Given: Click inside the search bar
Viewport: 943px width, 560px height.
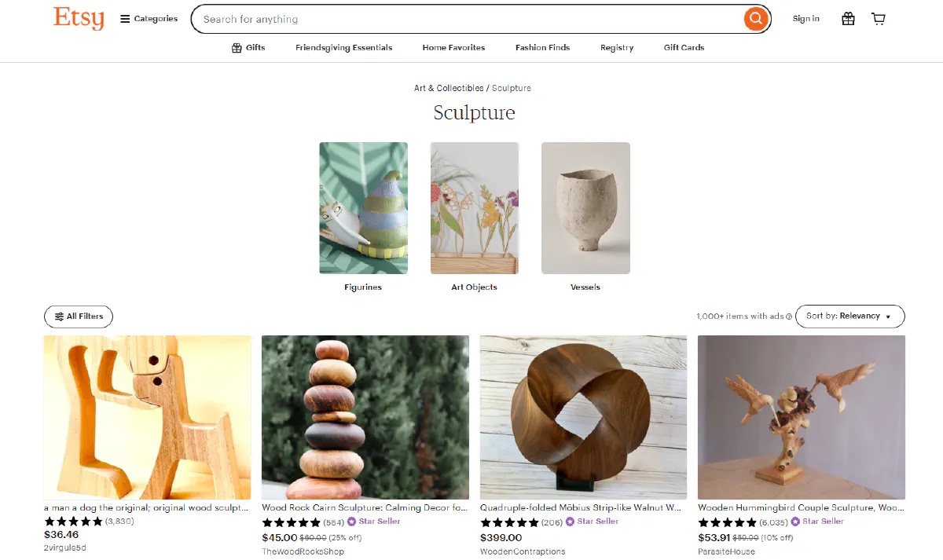Looking at the screenshot, I should (472, 19).
